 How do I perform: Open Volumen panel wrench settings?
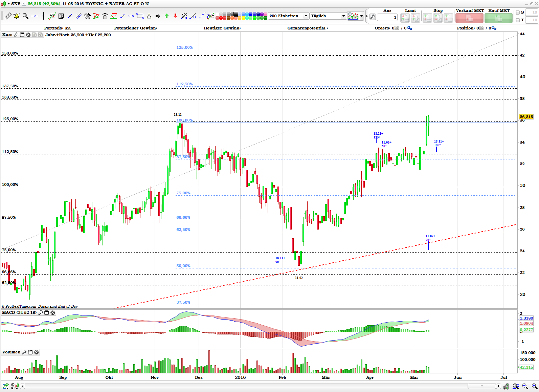click(x=24, y=352)
